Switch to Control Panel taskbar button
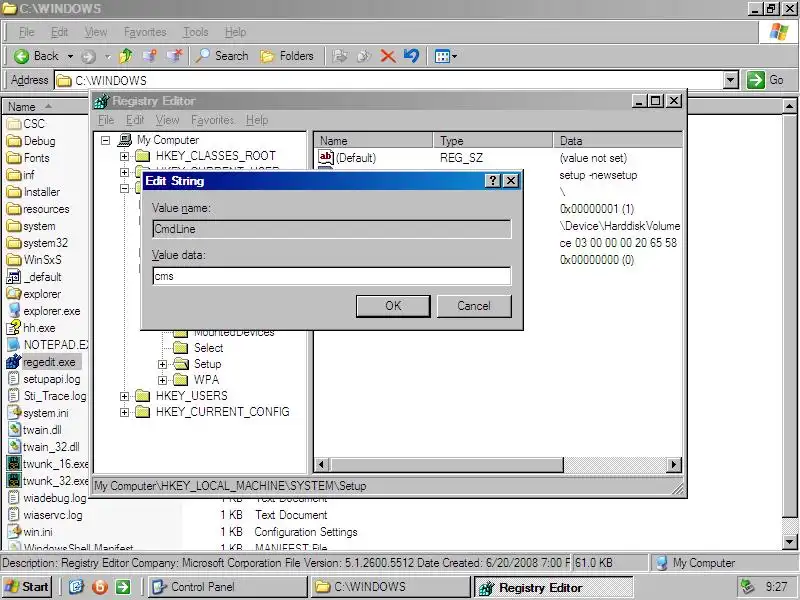This screenshot has width=800, height=600. click(x=227, y=587)
